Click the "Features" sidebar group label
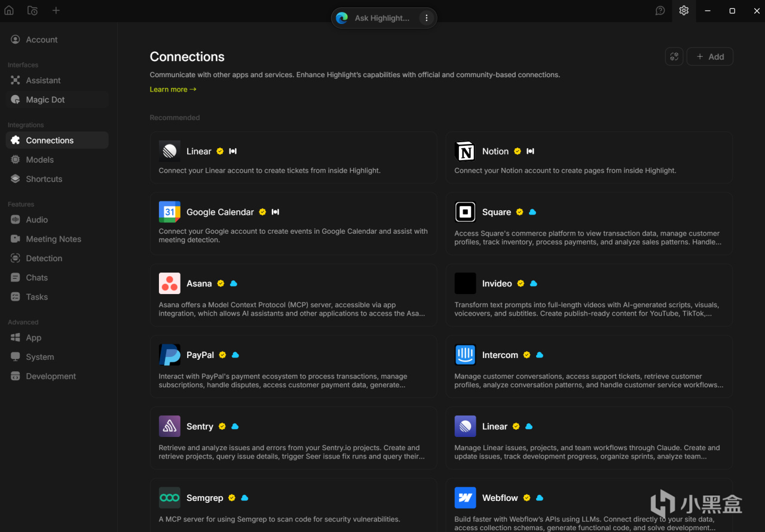 coord(21,204)
